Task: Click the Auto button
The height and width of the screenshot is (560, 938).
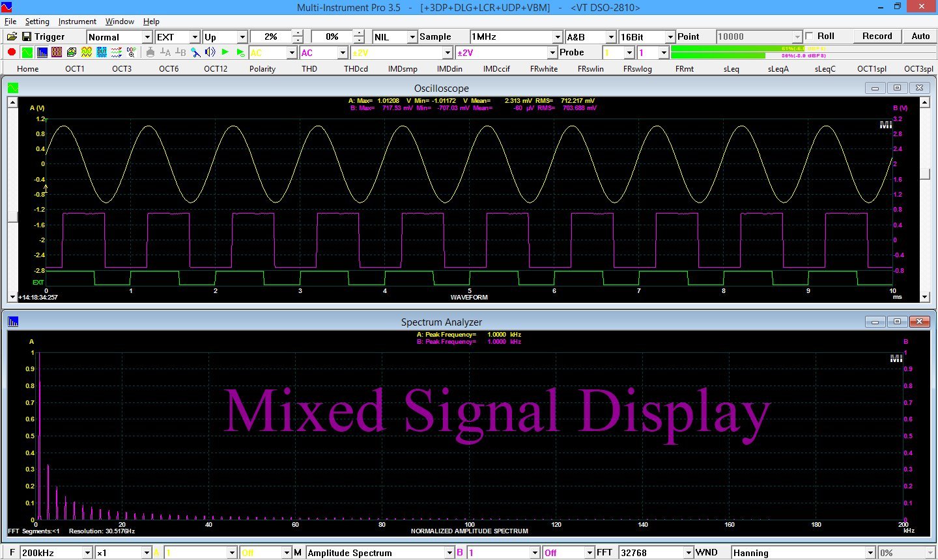Action: click(920, 36)
